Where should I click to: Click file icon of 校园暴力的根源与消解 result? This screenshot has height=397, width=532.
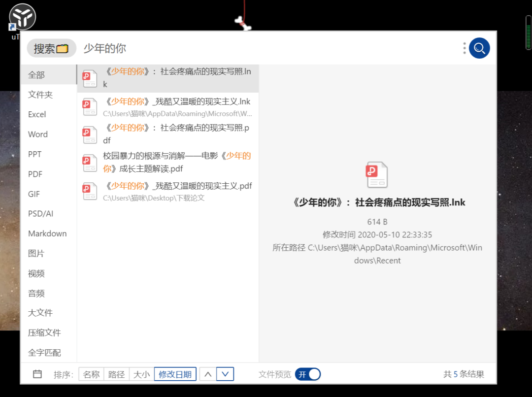coord(90,163)
